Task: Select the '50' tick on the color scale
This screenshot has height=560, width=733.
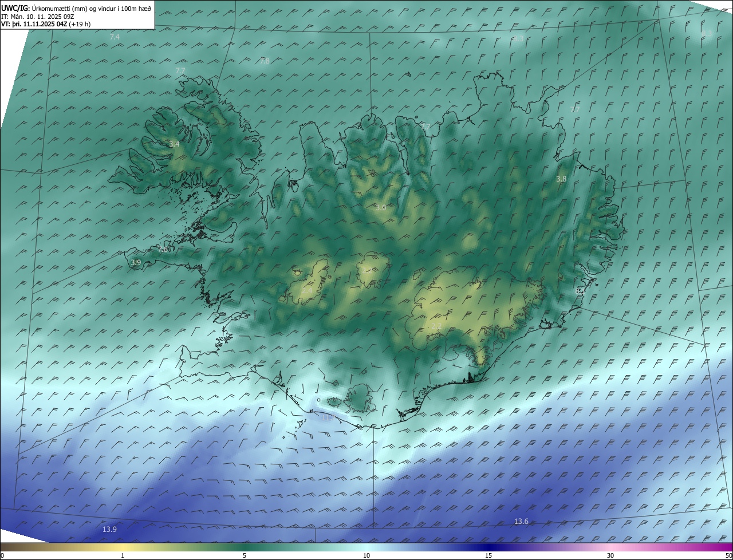Action: pyautogui.click(x=728, y=555)
